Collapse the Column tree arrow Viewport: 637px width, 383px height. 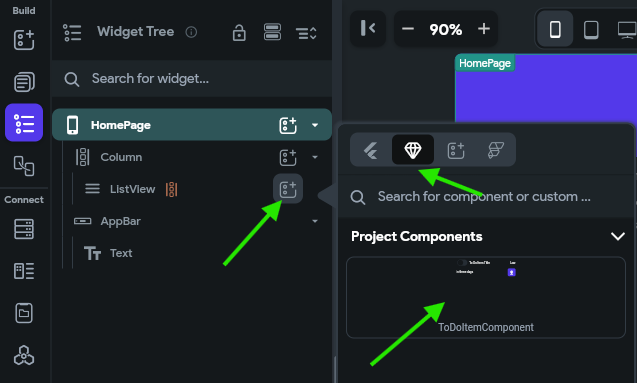pyautogui.click(x=315, y=157)
